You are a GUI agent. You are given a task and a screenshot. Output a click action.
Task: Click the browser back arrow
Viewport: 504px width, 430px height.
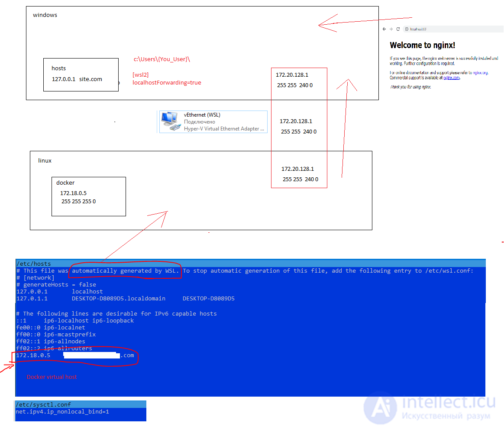point(384,29)
